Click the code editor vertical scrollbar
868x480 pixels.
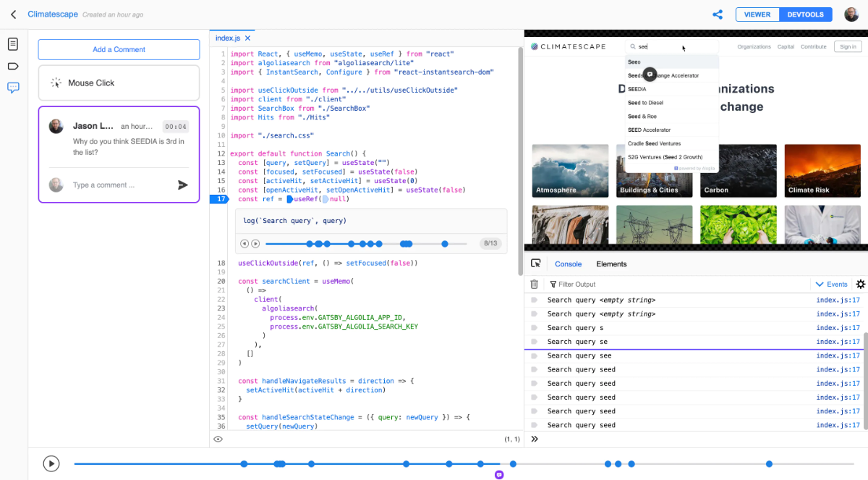tap(520, 161)
